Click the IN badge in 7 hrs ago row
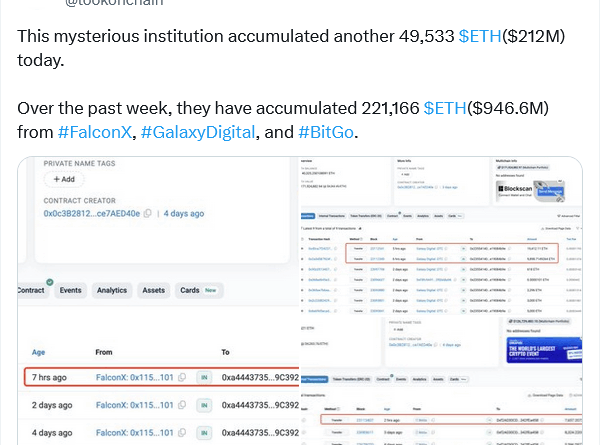The height and width of the screenshot is (445, 600). [x=203, y=377]
